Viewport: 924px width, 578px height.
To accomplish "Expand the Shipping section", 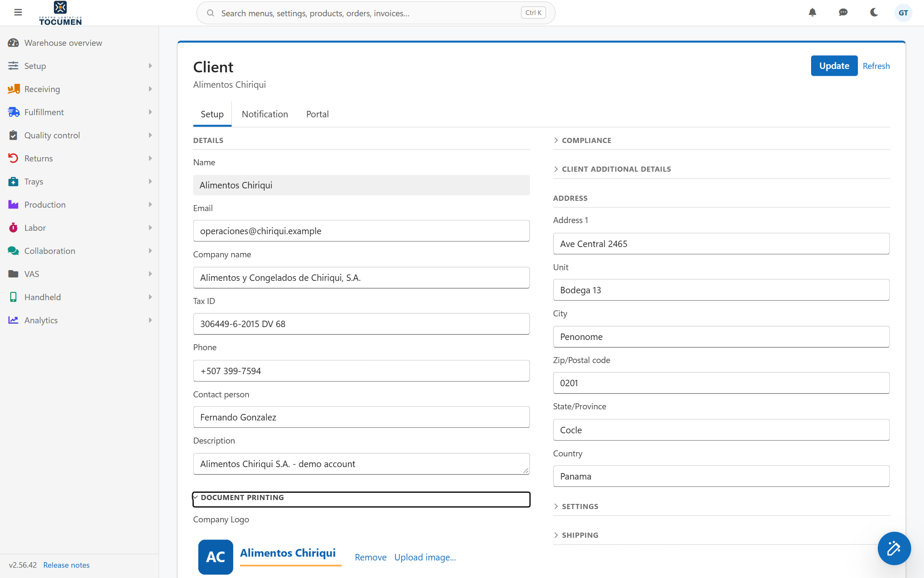I will (721, 535).
